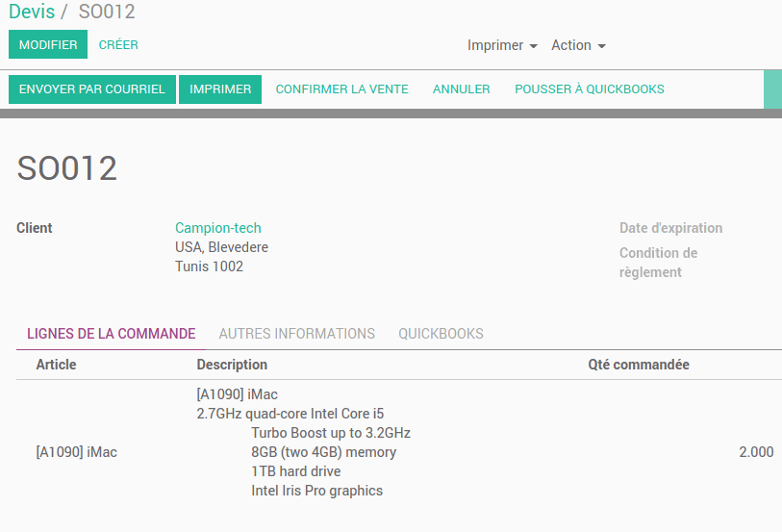Viewport: 782px width, 532px height.
Task: Click '2.7GHz quad-core Intel Core i5' line
Action: (x=290, y=414)
